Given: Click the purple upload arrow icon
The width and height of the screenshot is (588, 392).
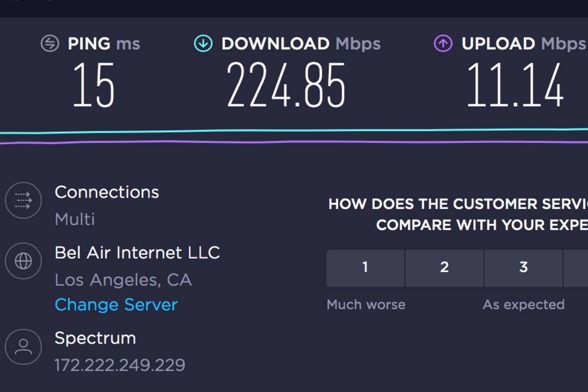Looking at the screenshot, I should click(x=443, y=43).
